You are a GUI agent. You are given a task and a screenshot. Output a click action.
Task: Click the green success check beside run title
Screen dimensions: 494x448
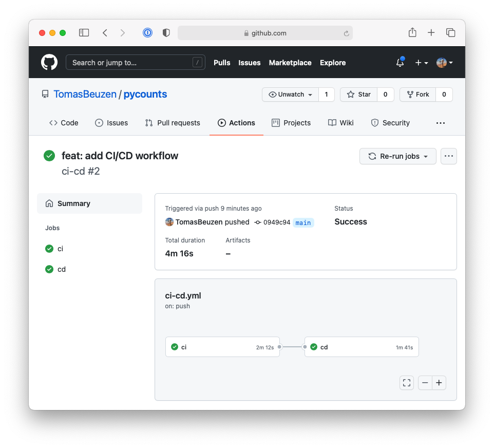49,156
